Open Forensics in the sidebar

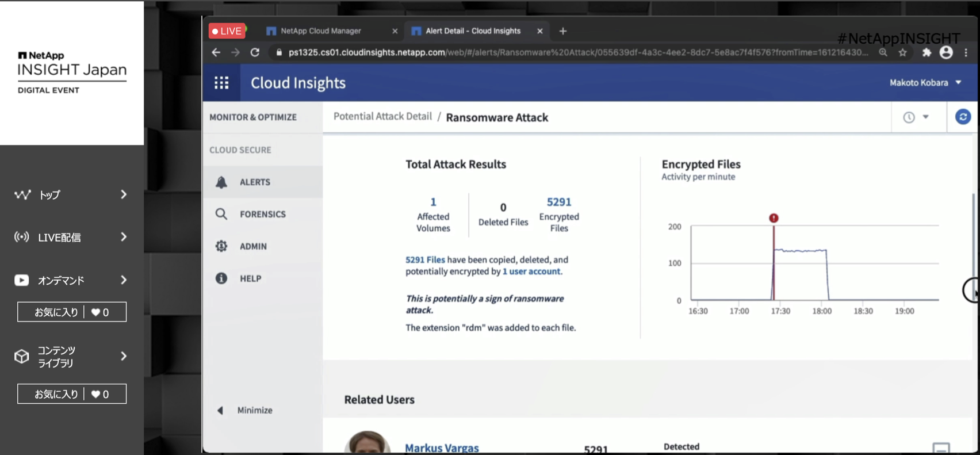pos(263,214)
